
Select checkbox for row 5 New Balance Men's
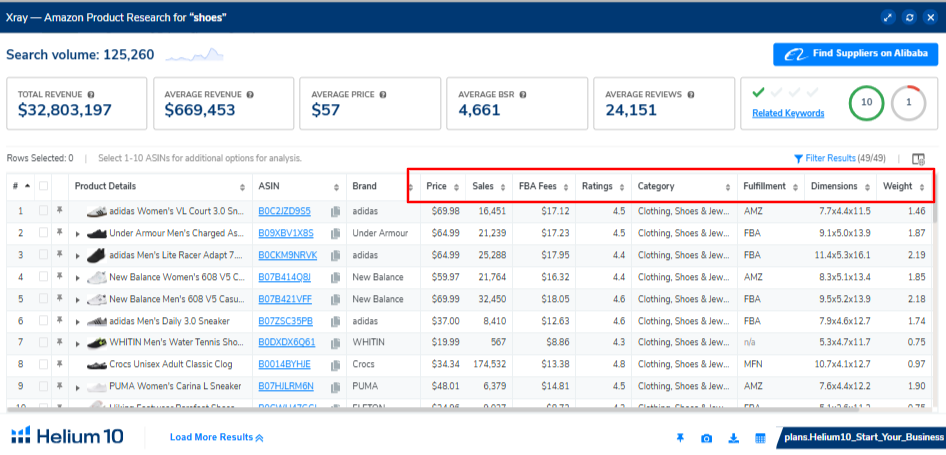pyautogui.click(x=43, y=299)
